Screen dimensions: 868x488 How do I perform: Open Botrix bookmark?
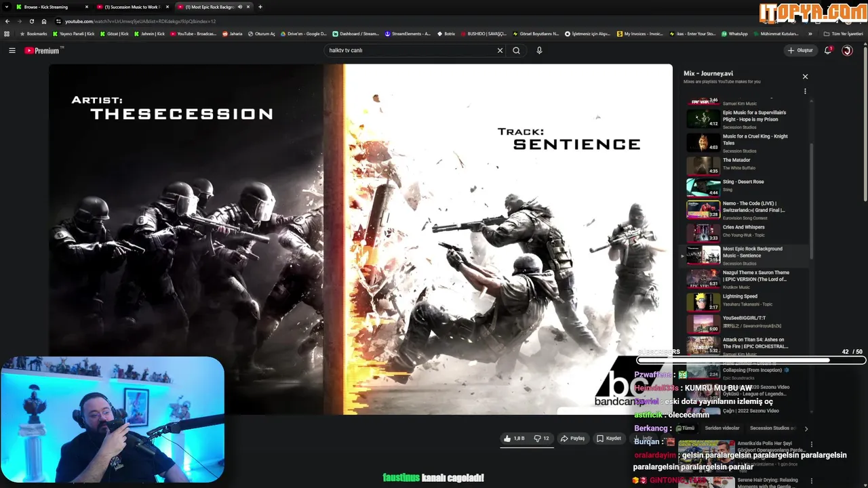[446, 33]
